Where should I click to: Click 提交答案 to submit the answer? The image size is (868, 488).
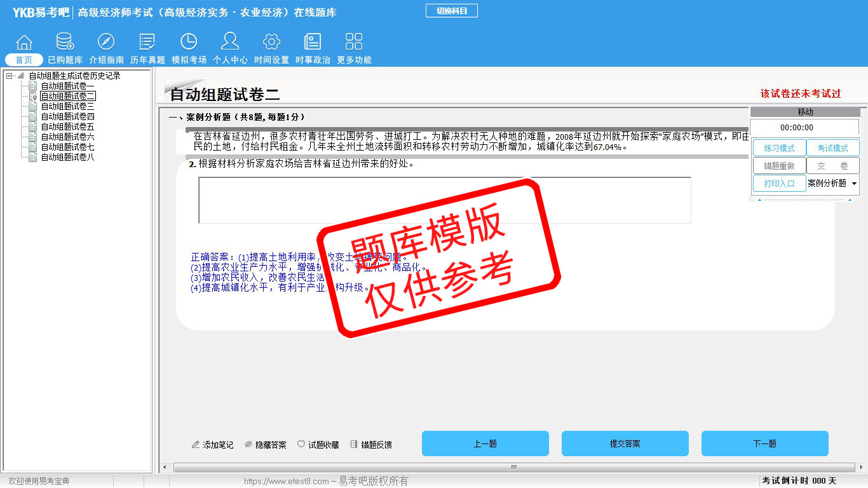pos(625,444)
